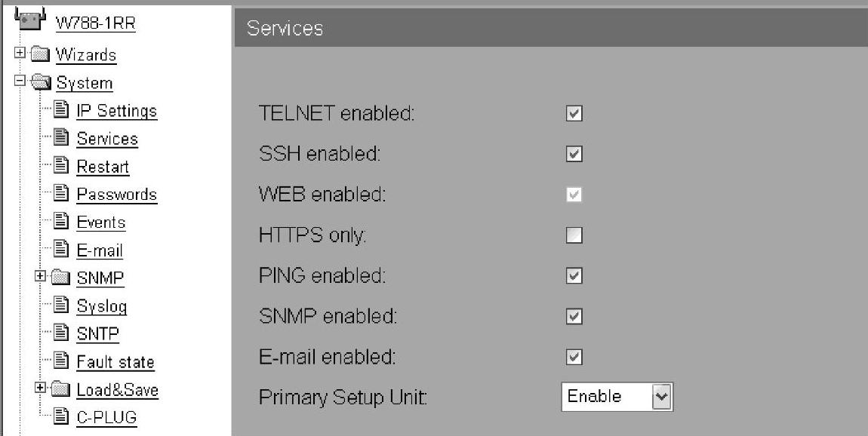Click the Load&Save folder icon
868x436 pixels.
coord(60,389)
